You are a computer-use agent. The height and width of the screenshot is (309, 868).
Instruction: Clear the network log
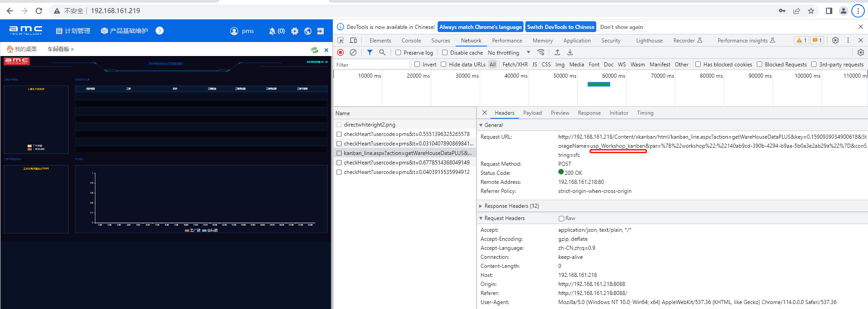coord(353,52)
